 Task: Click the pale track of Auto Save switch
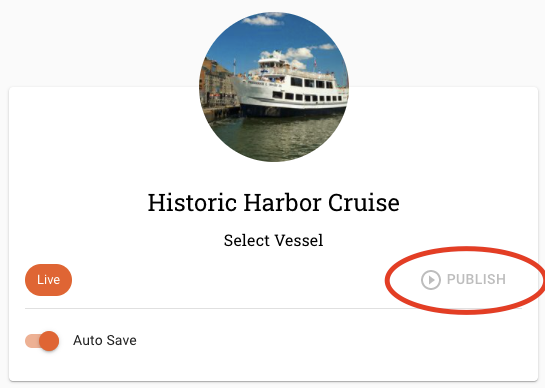[32, 341]
